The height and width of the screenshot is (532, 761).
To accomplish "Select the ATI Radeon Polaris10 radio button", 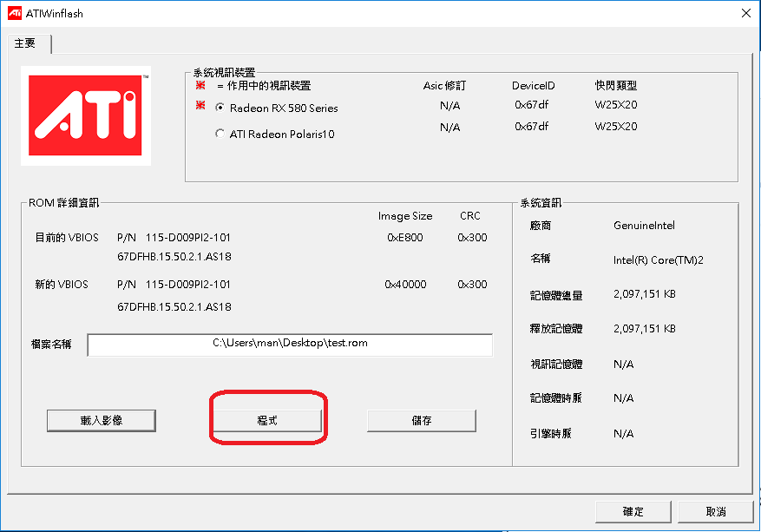I will pyautogui.click(x=220, y=134).
